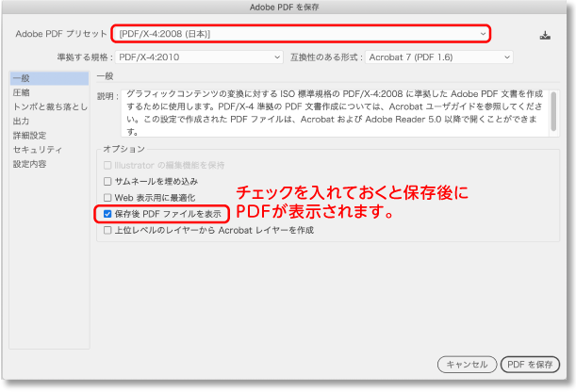
Task: Open the Adobe PDF プリセット dropdown
Action: (x=301, y=34)
